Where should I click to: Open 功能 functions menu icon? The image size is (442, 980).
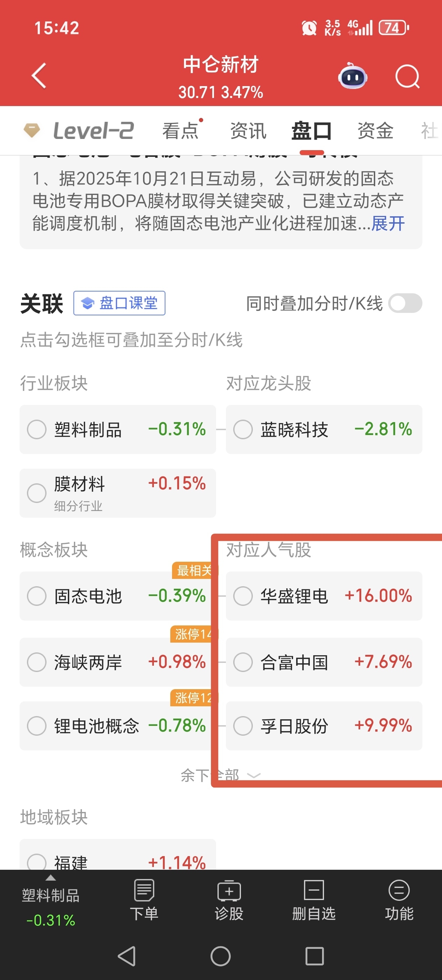click(x=399, y=900)
